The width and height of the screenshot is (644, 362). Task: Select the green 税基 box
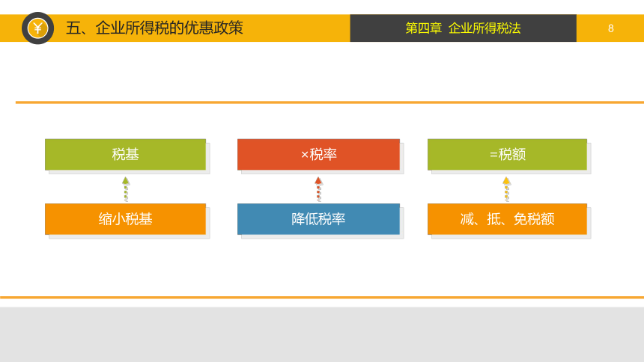click(x=125, y=154)
